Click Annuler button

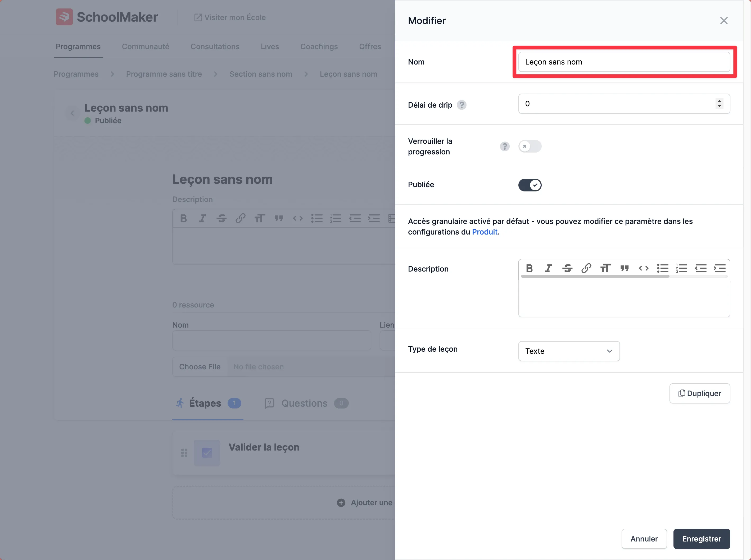click(x=644, y=539)
